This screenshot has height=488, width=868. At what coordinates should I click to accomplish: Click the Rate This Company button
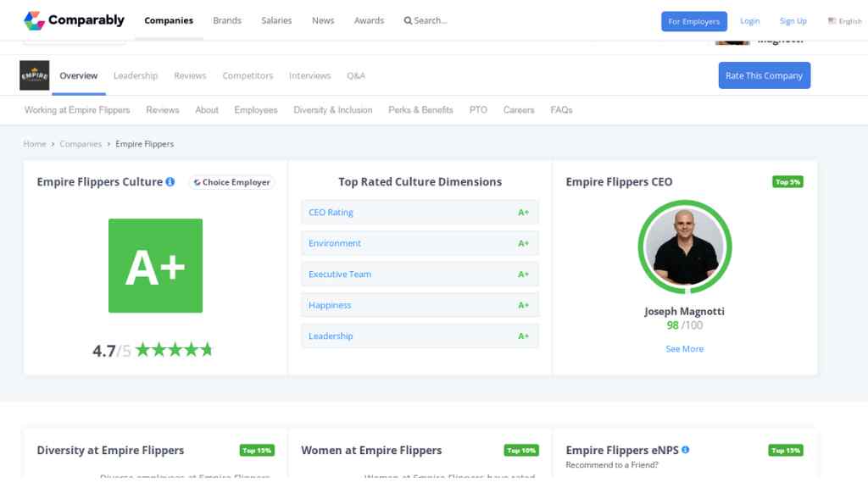[x=765, y=75]
